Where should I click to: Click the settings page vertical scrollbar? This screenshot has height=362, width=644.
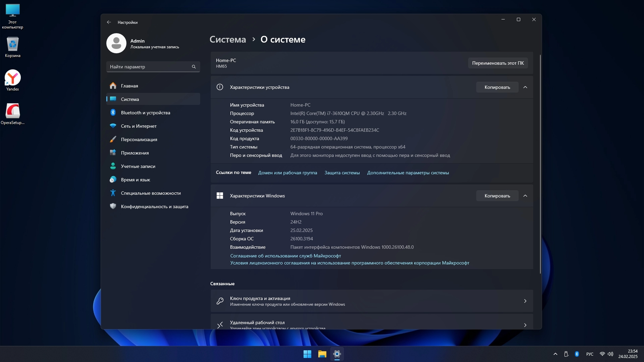[540, 164]
